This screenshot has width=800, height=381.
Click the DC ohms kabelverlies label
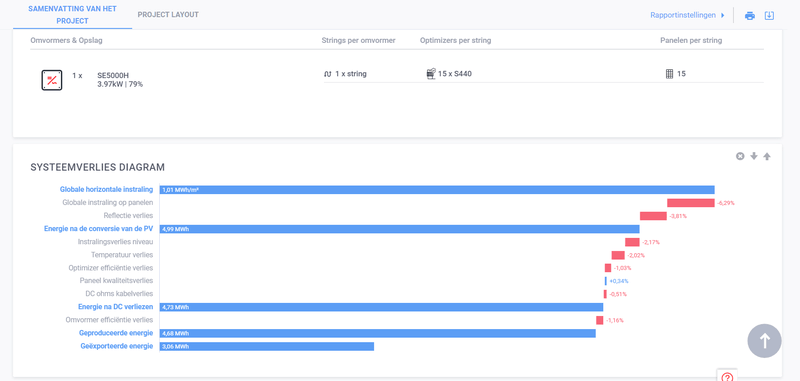pyautogui.click(x=119, y=294)
